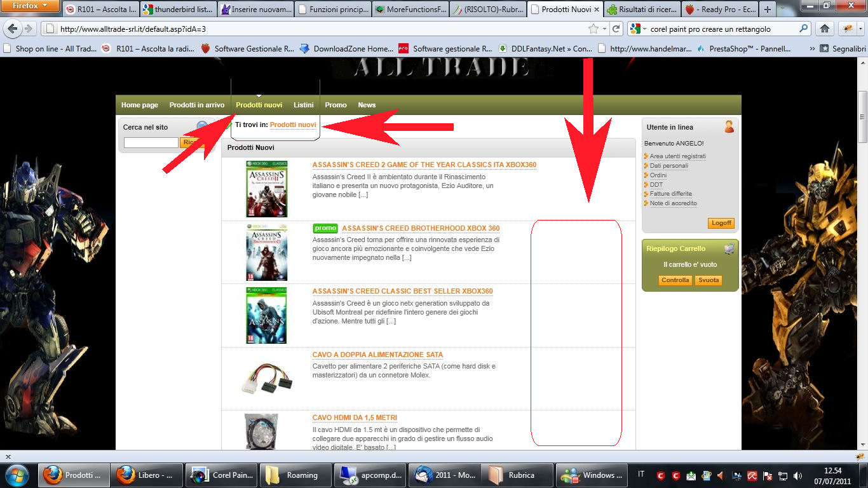Open 'Area utenti registrati' link
Viewport: 868px width, 488px height.
pyautogui.click(x=678, y=156)
